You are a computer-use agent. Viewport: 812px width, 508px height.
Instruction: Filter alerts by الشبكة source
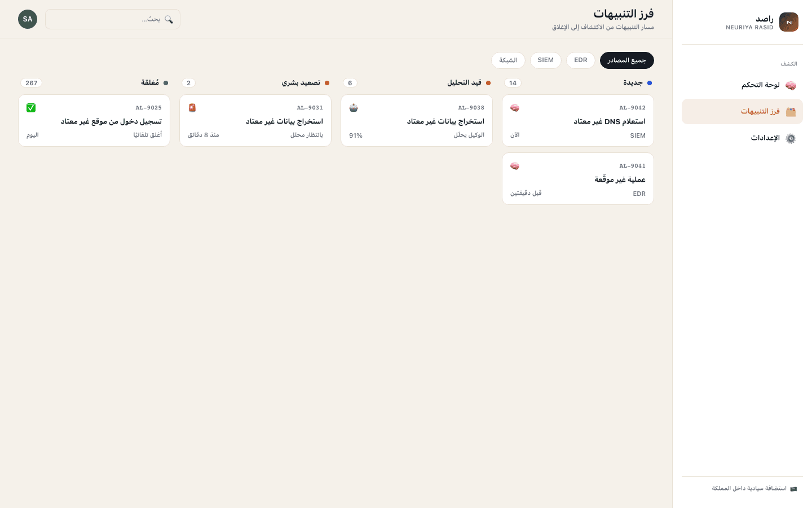[508, 60]
